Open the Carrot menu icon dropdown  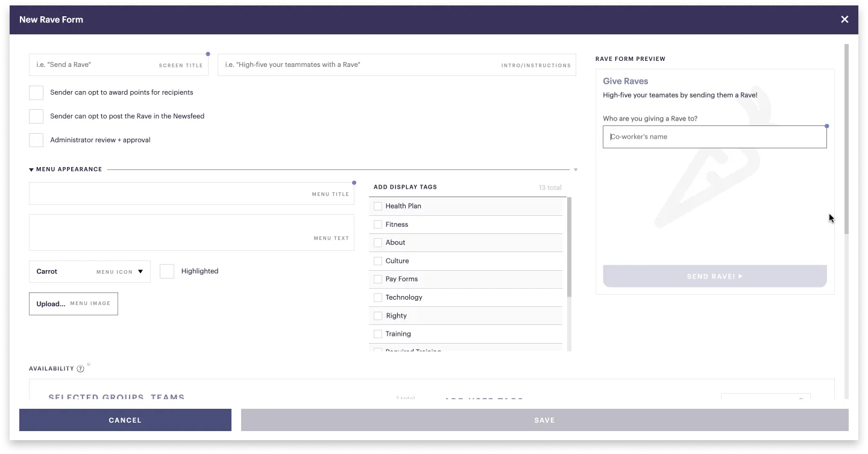coord(90,272)
